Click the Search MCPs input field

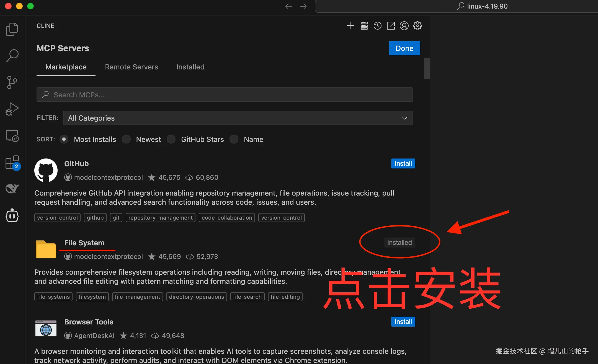224,95
